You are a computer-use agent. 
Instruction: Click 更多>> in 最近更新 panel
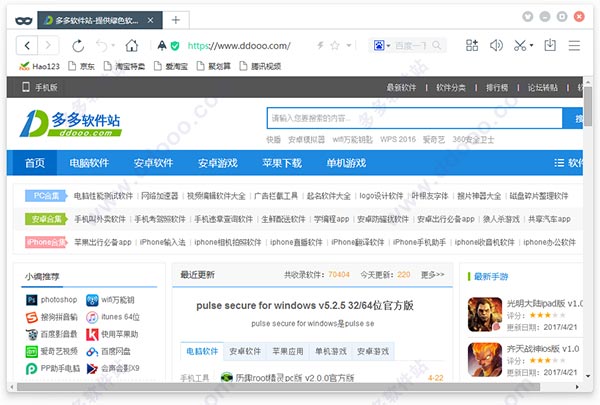pos(432,274)
